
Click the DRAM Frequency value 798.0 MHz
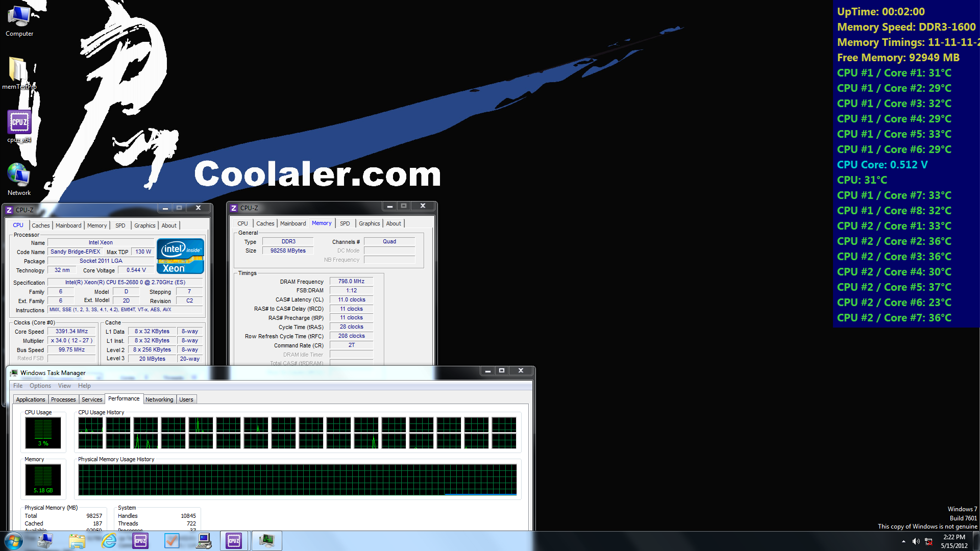tap(351, 282)
